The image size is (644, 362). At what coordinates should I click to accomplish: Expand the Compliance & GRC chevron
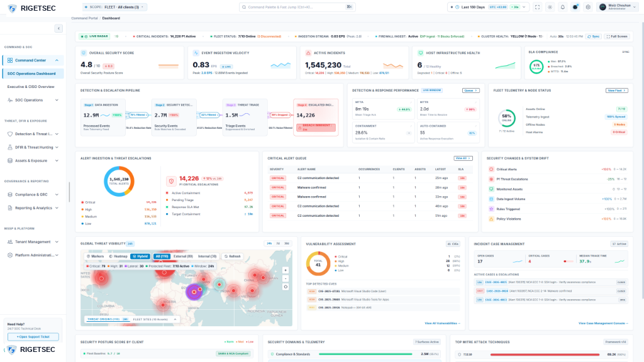(x=57, y=195)
